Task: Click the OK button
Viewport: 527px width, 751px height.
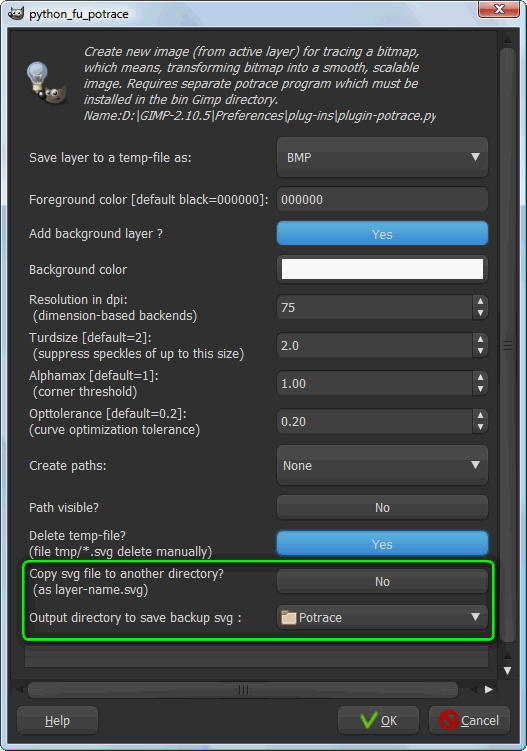Action: click(378, 720)
